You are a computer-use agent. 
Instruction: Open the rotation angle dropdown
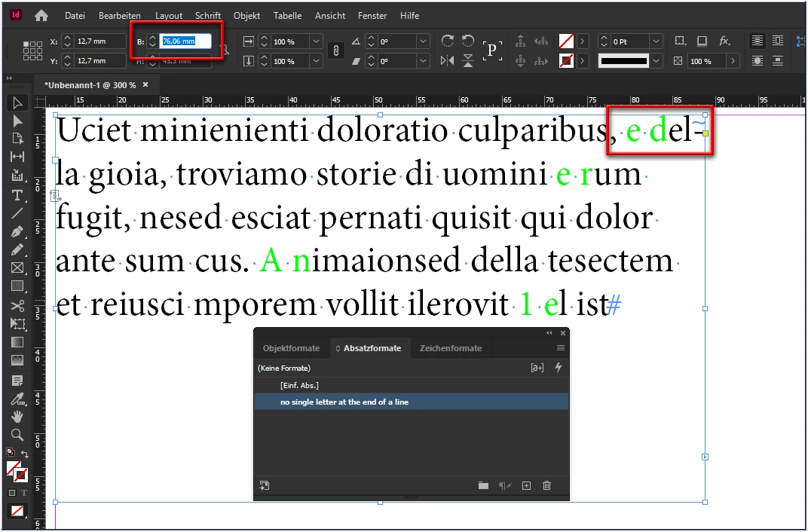(x=423, y=41)
